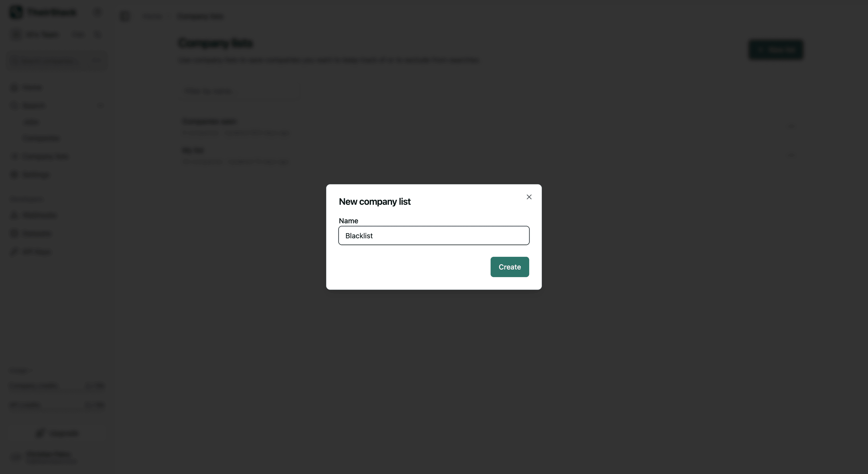The height and width of the screenshot is (474, 868).
Task: Open Company lists in the sidebar
Action: coord(45,156)
